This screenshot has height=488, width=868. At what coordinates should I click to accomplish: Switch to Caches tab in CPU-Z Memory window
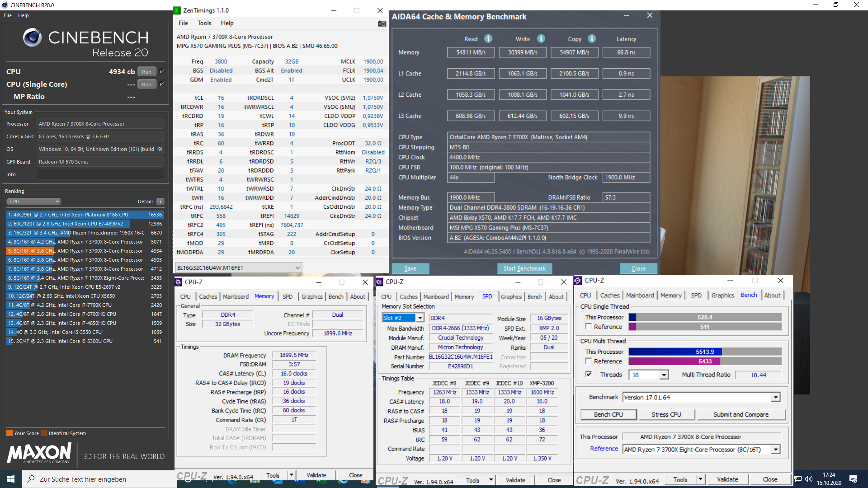pos(208,296)
